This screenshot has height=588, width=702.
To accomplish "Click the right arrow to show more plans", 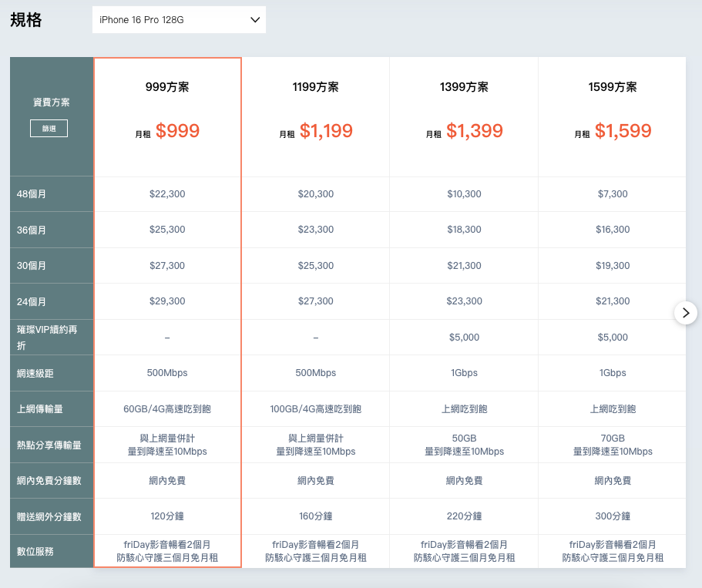I will (686, 313).
